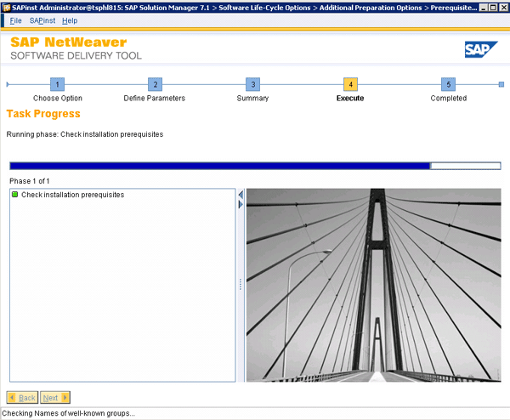Minimize the SAPinst window

pos(484,8)
